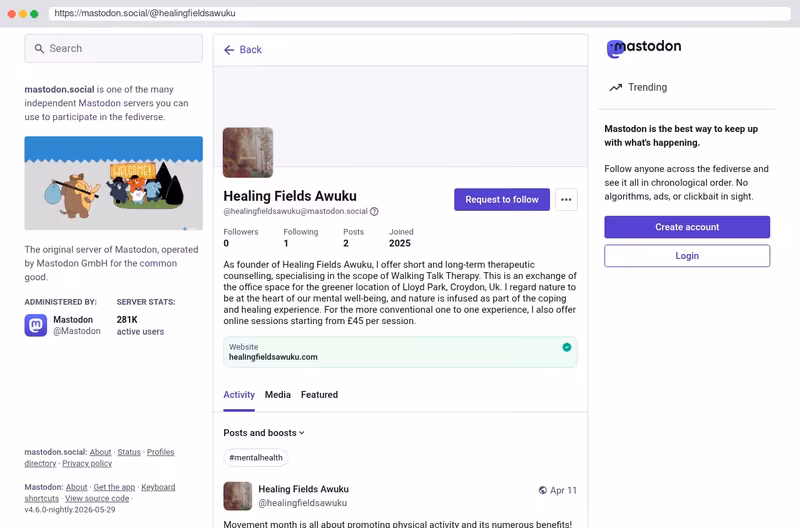Click into the Search field
Viewport: 800px width, 528px height.
pos(113,48)
